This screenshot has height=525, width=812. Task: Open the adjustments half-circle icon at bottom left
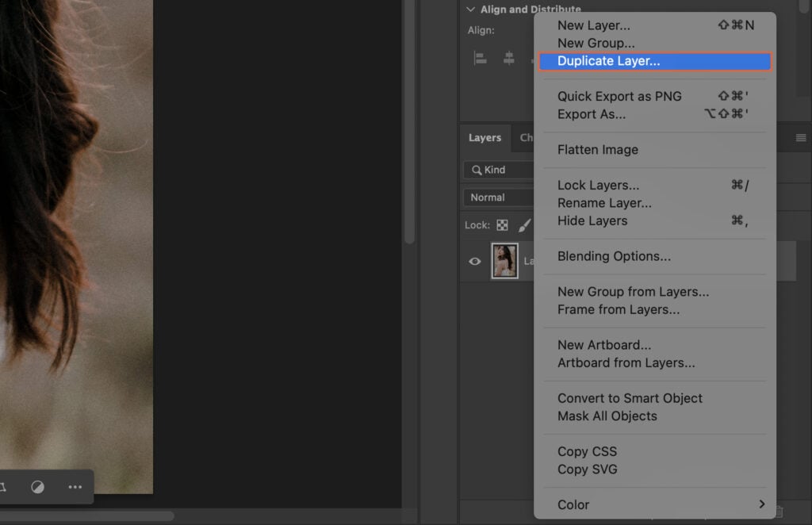(x=38, y=487)
